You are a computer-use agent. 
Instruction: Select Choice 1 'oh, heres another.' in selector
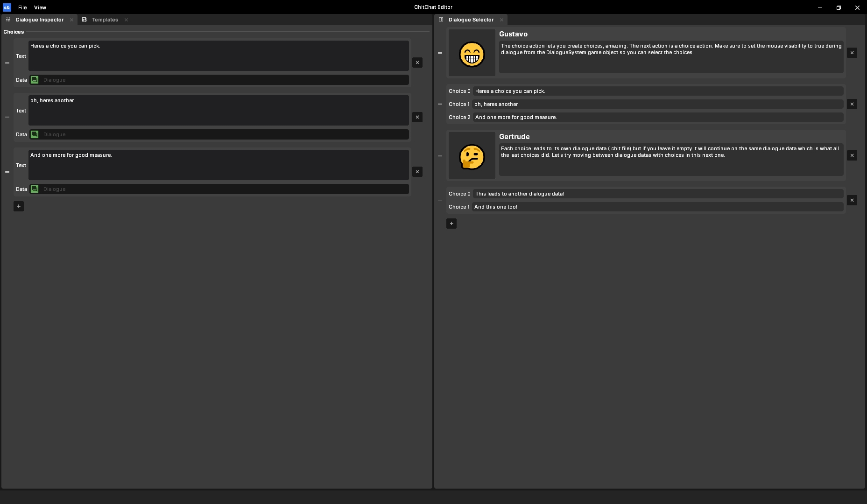point(658,104)
